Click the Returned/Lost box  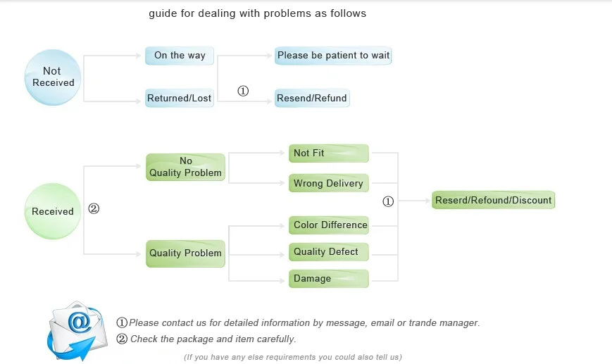[180, 98]
